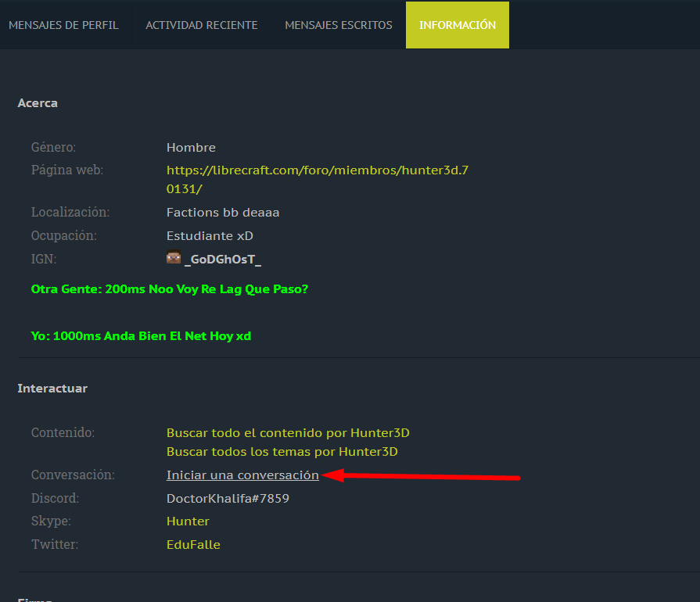Click the IGN label
Image resolution: width=700 pixels, height=602 pixels.
(x=44, y=259)
